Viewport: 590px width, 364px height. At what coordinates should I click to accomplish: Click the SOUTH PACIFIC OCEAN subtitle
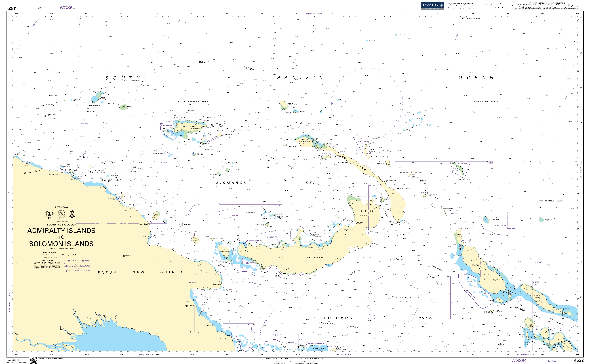click(x=61, y=225)
